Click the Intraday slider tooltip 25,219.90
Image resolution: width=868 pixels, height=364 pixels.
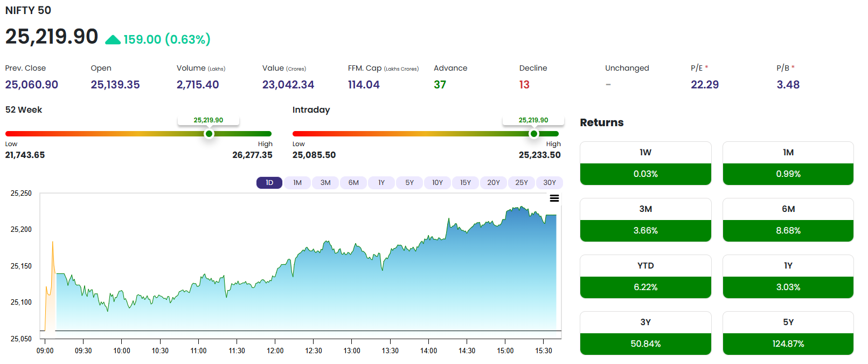pyautogui.click(x=533, y=120)
